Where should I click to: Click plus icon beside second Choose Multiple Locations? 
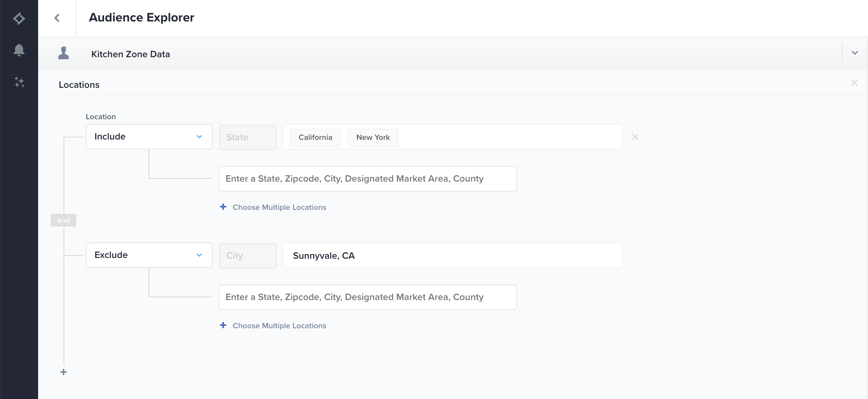[x=223, y=325]
